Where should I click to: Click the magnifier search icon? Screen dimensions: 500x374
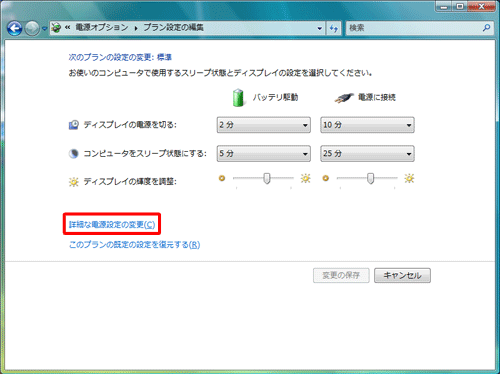pos(487,28)
